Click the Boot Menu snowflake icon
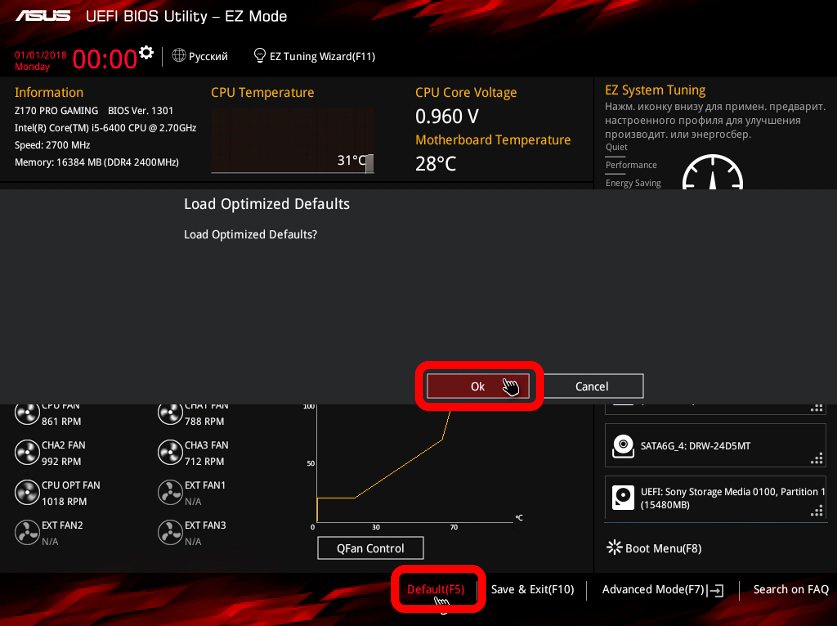Image resolution: width=837 pixels, height=626 pixels. (x=614, y=548)
